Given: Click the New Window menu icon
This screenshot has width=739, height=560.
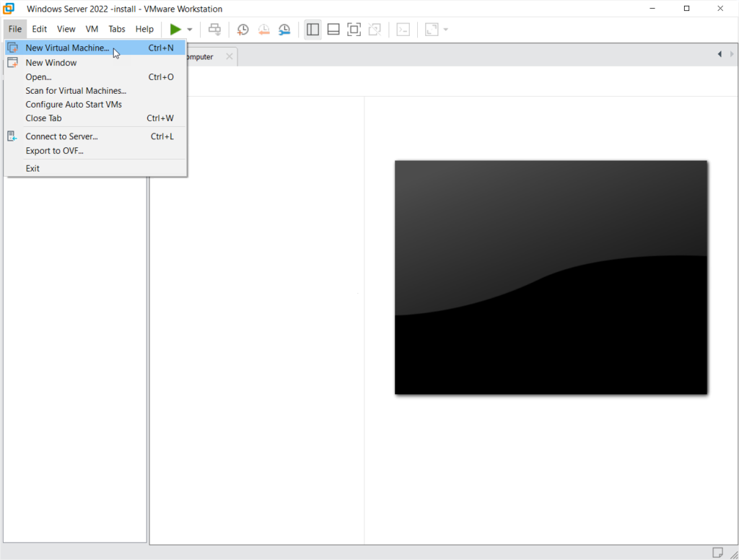Looking at the screenshot, I should pyautogui.click(x=13, y=62).
